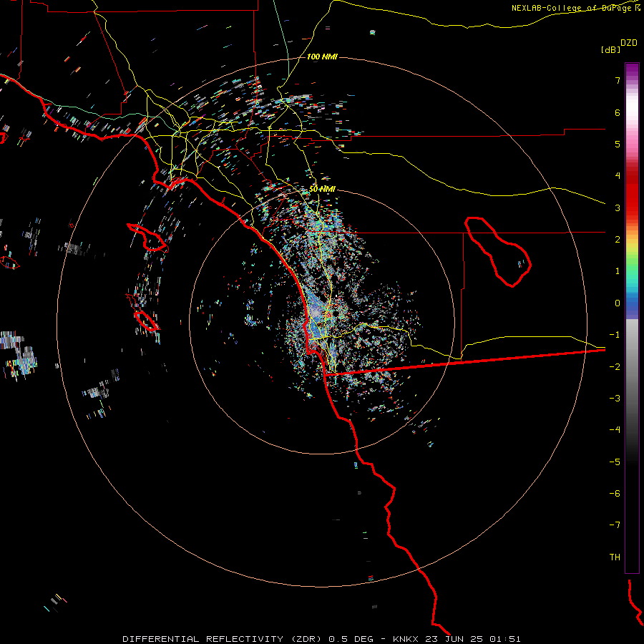Viewport: 644px width, 644px height.
Task: Click the 4 dB value on the color scale
Action: coord(618,176)
